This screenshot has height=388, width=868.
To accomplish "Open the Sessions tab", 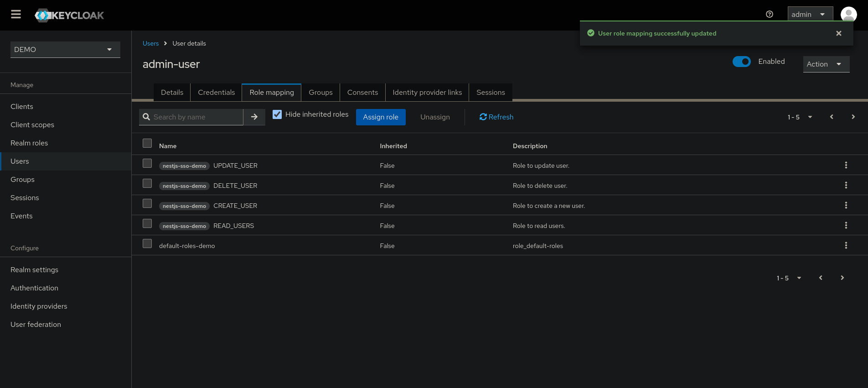I will (491, 92).
